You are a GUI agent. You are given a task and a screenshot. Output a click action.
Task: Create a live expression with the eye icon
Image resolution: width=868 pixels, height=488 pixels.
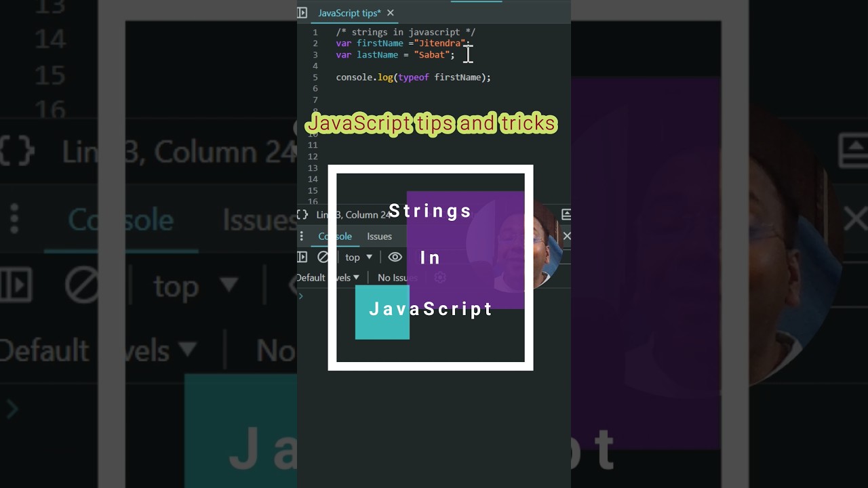point(395,257)
